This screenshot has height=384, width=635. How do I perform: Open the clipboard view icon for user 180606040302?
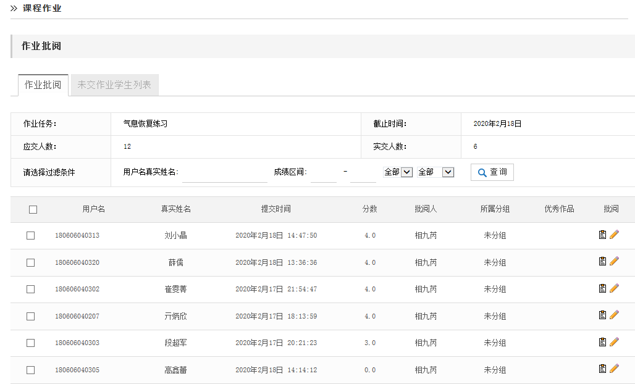(602, 288)
